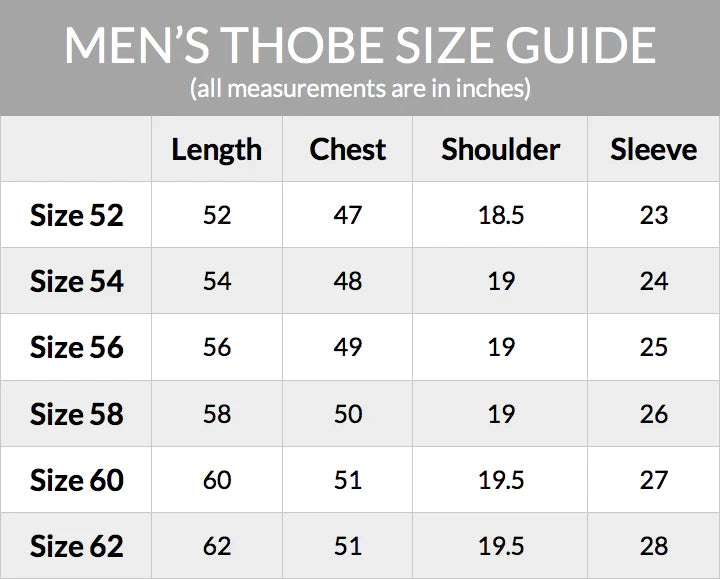The width and height of the screenshot is (720, 579).
Task: Select the Chest column header
Action: pyautogui.click(x=348, y=150)
